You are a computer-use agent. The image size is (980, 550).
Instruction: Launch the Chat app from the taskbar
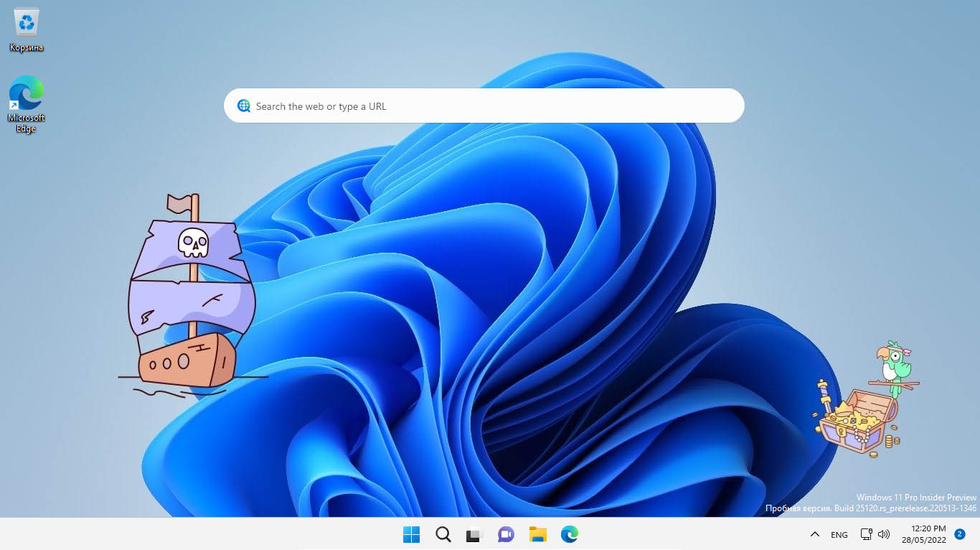[506, 534]
